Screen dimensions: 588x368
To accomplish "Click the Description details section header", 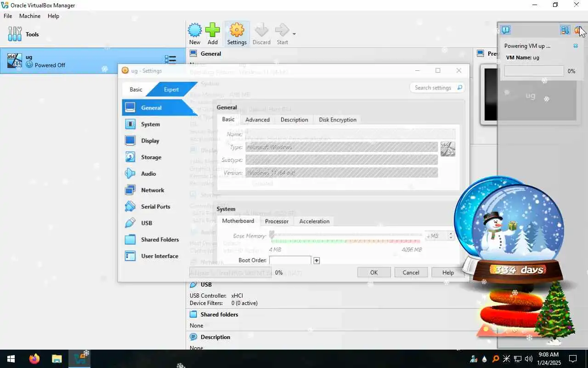I will 215,337.
